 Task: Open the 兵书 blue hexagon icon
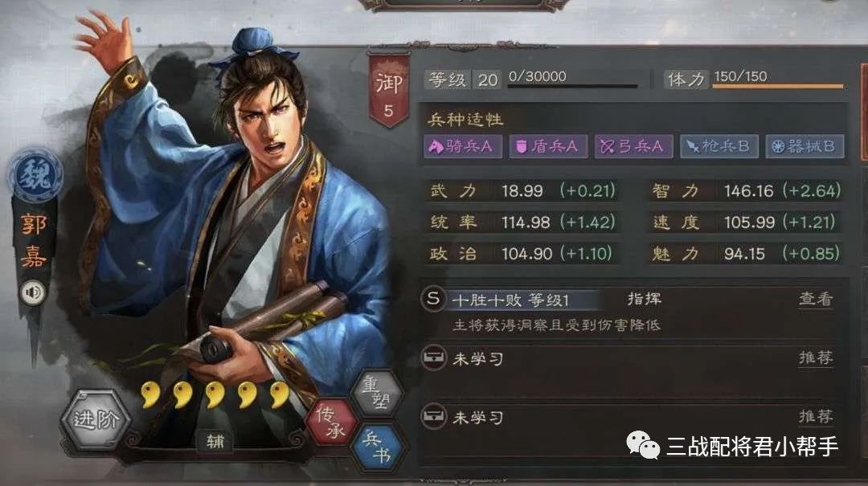378,447
